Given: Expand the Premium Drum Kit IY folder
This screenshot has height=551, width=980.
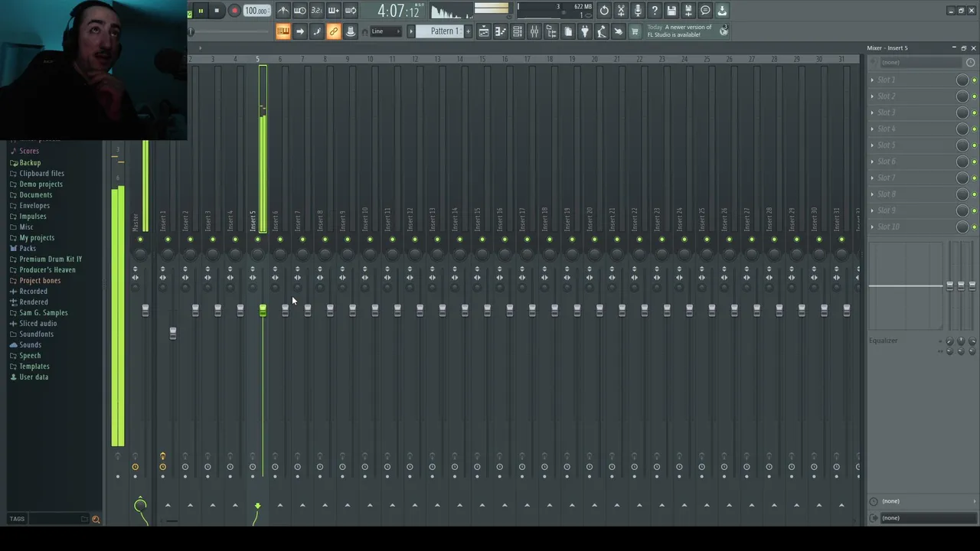Looking at the screenshot, I should pyautogui.click(x=51, y=259).
